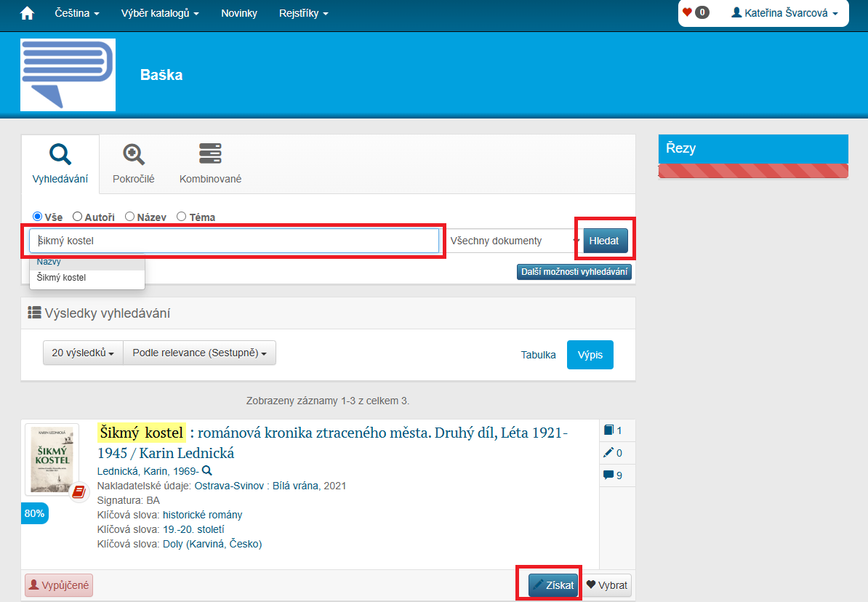Screen dimensions: 868x602
Task: Open the Podle relevance sort dropdown
Action: click(199, 353)
